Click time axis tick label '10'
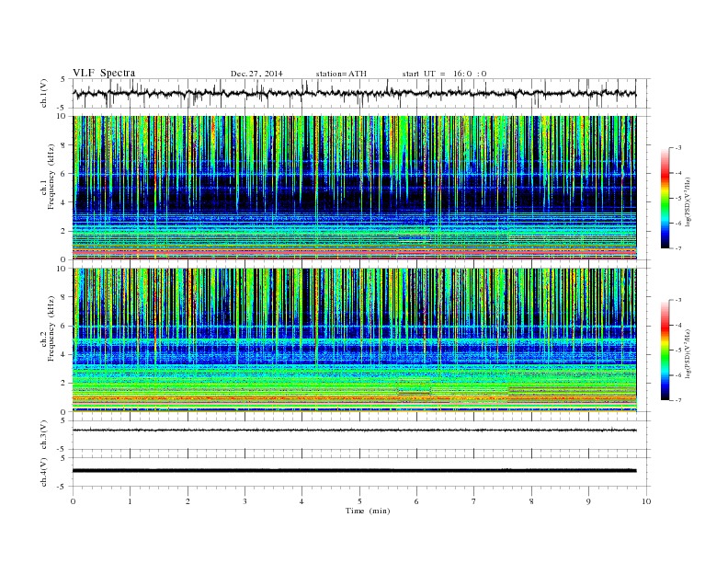Image resolution: width=728 pixels, height=563 pixels. [x=646, y=501]
